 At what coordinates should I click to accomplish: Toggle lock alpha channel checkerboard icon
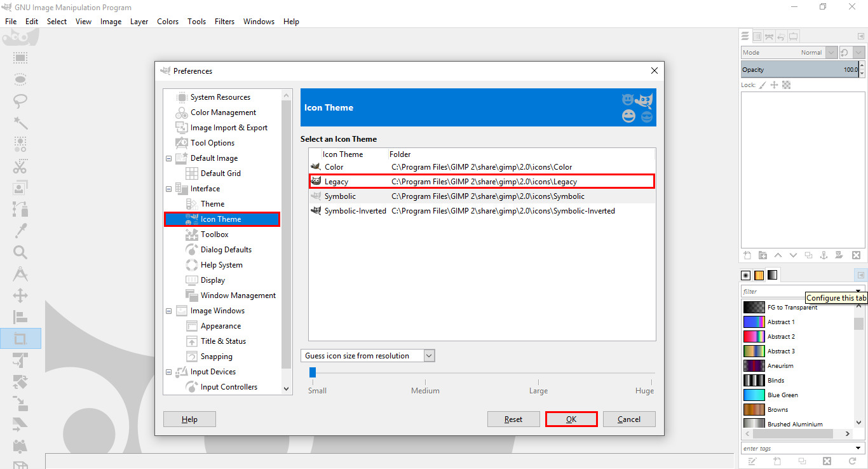point(786,85)
